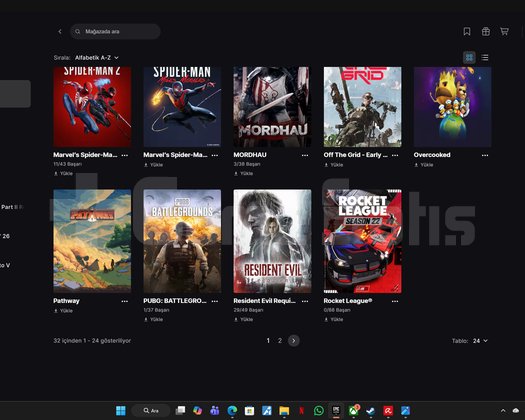
Task: Open the Tablo 24 page-size dropdown
Action: click(480, 341)
